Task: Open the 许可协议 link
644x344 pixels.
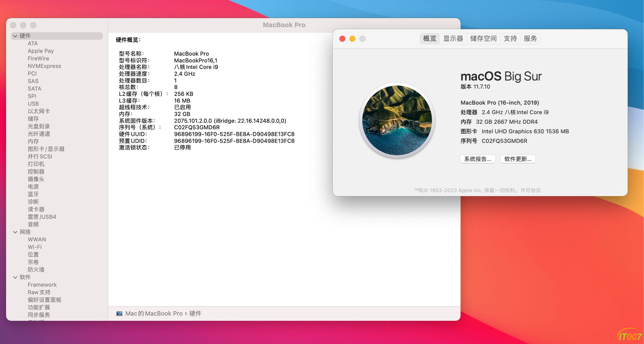Action: pyautogui.click(x=531, y=190)
